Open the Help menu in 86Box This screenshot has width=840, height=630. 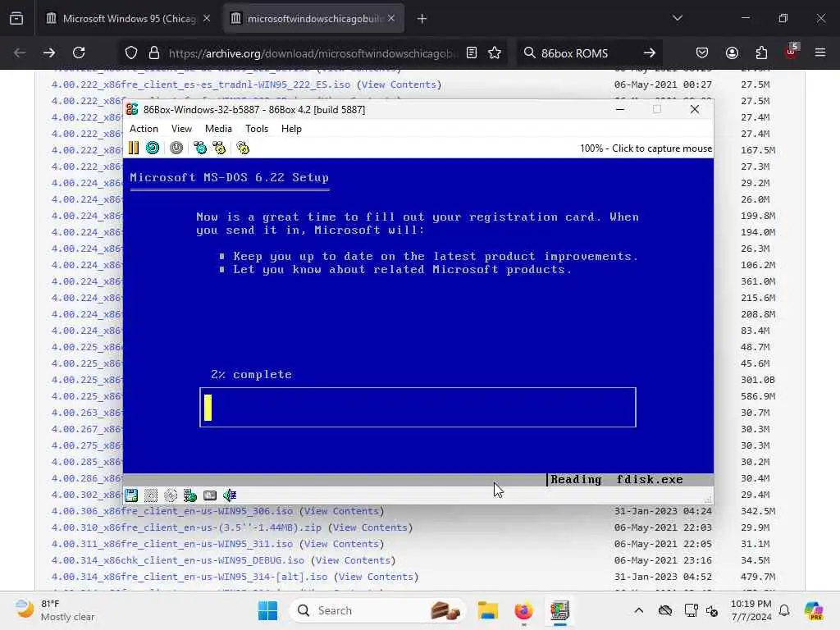point(291,129)
